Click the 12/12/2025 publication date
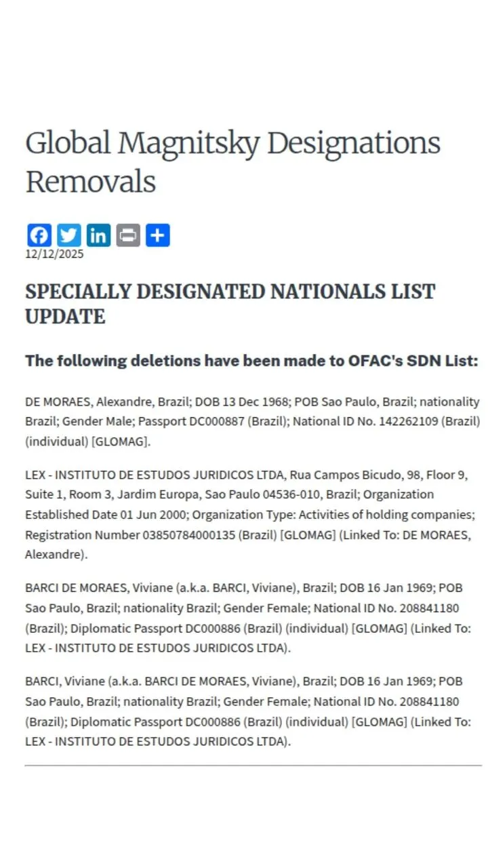 [x=54, y=254]
